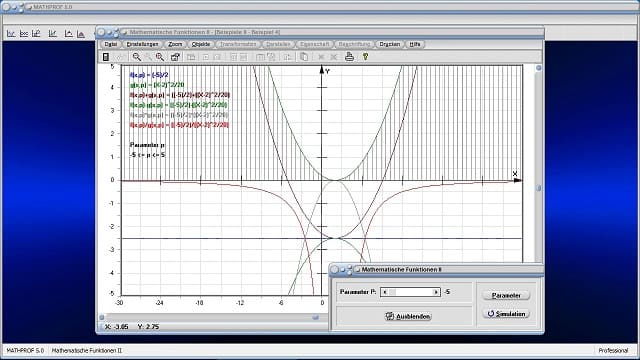Open the Drucken menu
This screenshot has height=360, width=640.
(389, 44)
